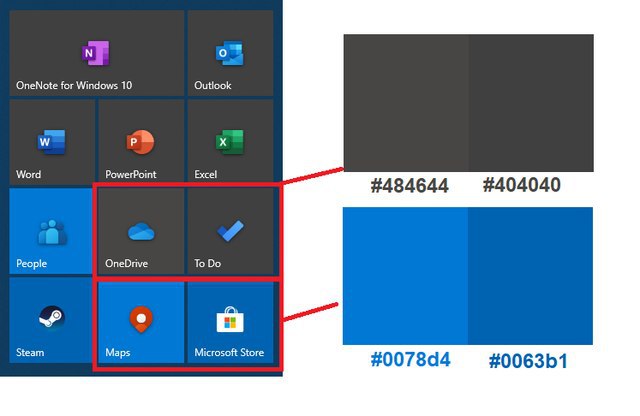Click the 'Maps' tile label

pyautogui.click(x=118, y=352)
